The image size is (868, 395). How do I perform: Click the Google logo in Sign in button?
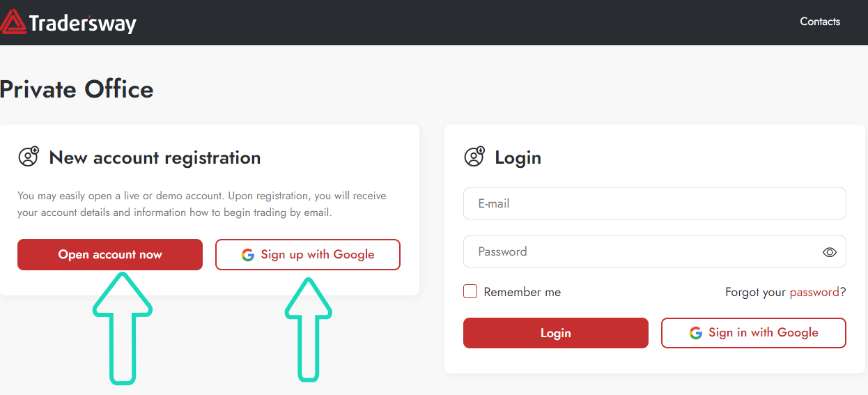tap(695, 333)
